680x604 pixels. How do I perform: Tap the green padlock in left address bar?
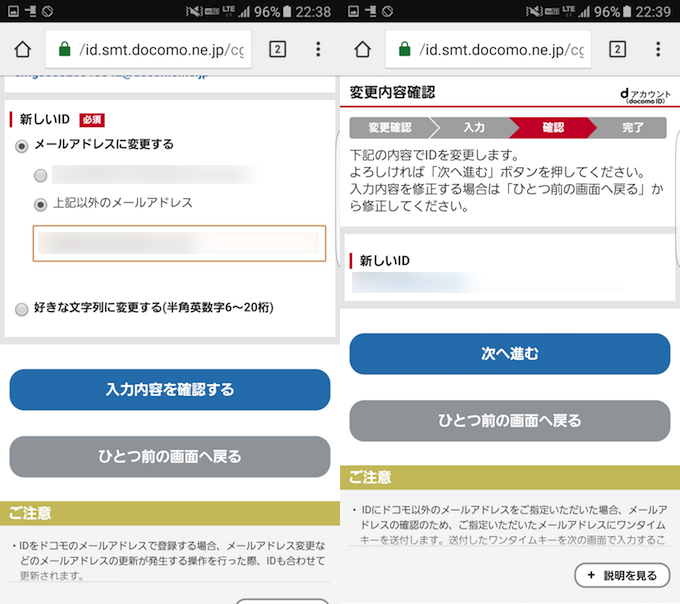(x=64, y=49)
